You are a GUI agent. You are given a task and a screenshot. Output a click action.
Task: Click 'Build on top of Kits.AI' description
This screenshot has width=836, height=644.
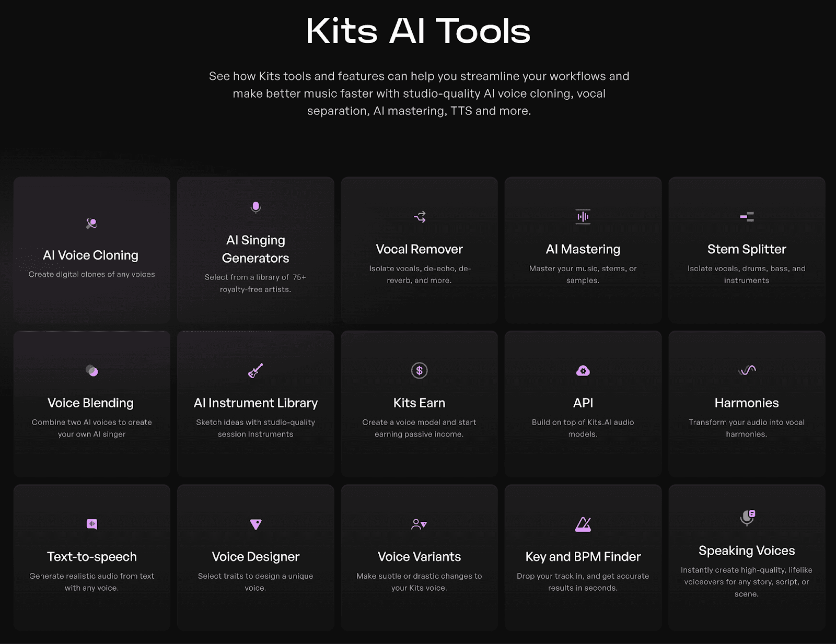pos(583,428)
